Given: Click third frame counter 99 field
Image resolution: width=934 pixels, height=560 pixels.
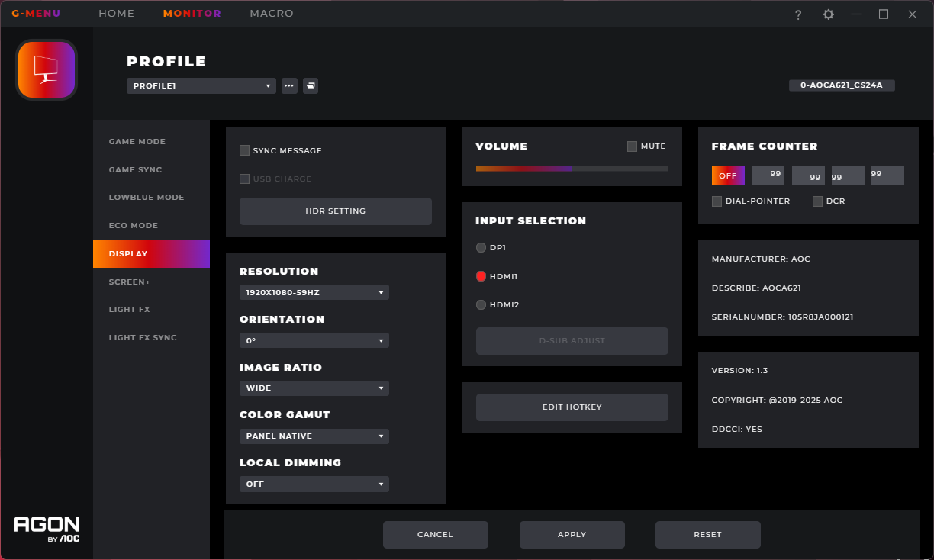Looking at the screenshot, I should click(848, 175).
